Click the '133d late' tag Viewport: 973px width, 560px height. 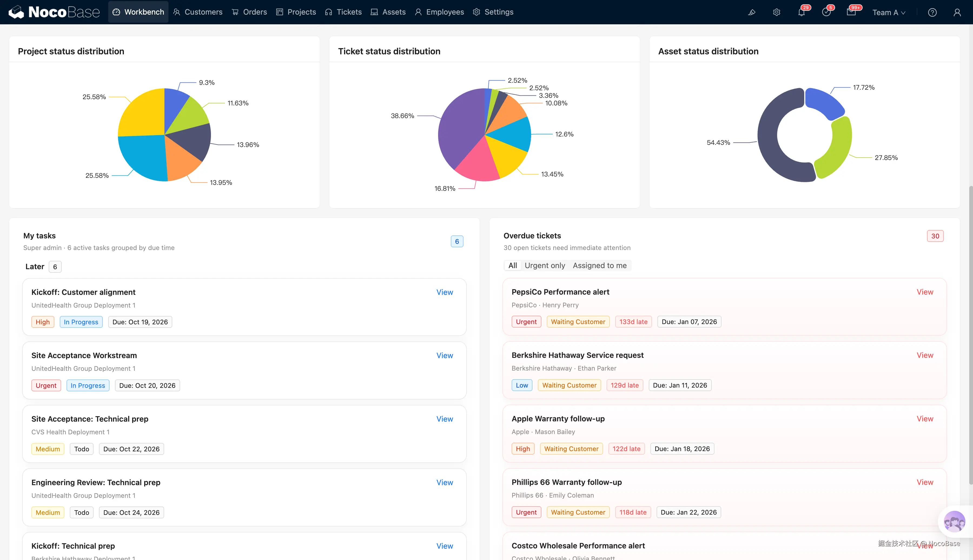tap(633, 322)
